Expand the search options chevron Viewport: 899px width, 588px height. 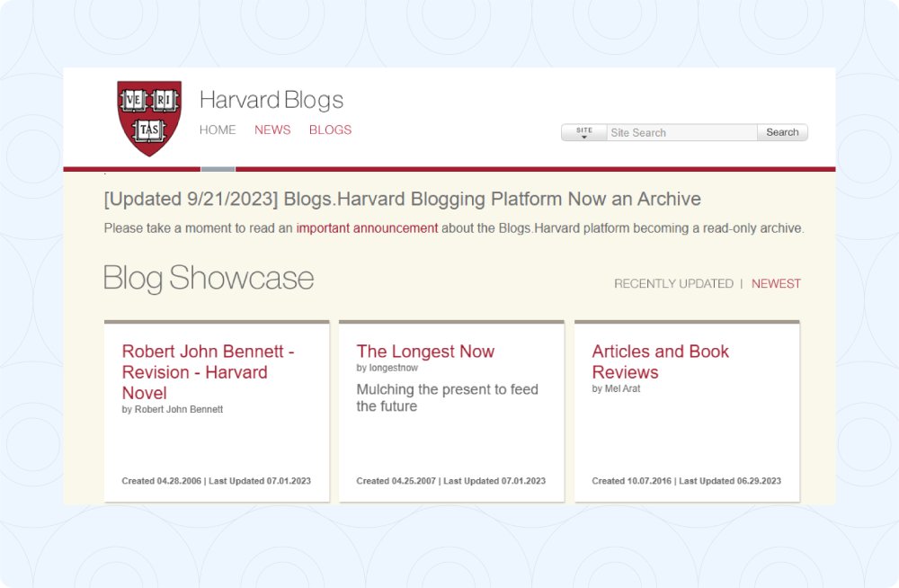point(583,137)
